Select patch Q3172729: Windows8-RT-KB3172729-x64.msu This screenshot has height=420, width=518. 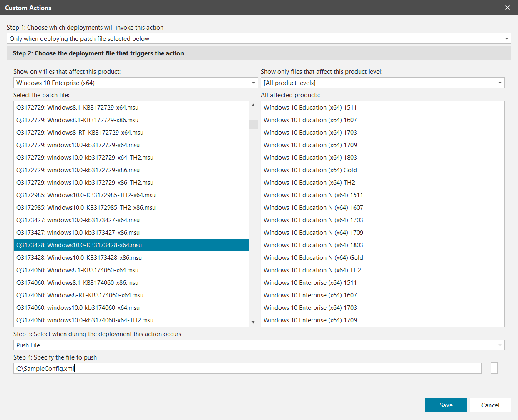pos(131,133)
